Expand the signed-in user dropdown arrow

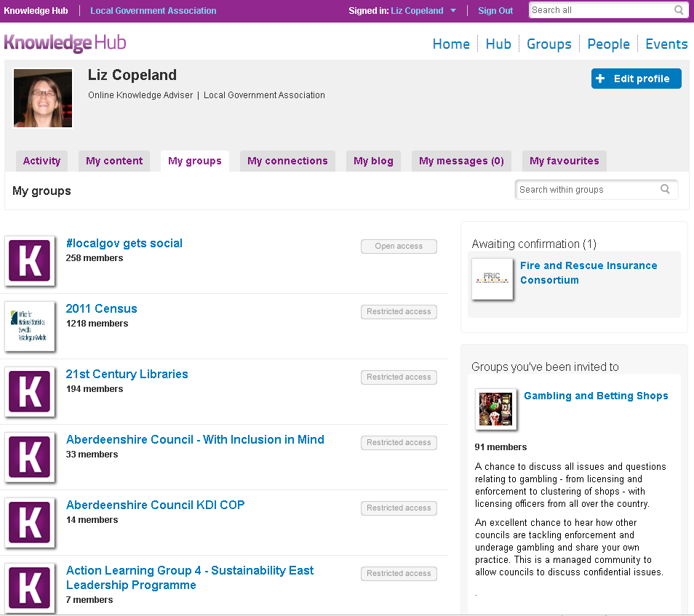[x=453, y=11]
